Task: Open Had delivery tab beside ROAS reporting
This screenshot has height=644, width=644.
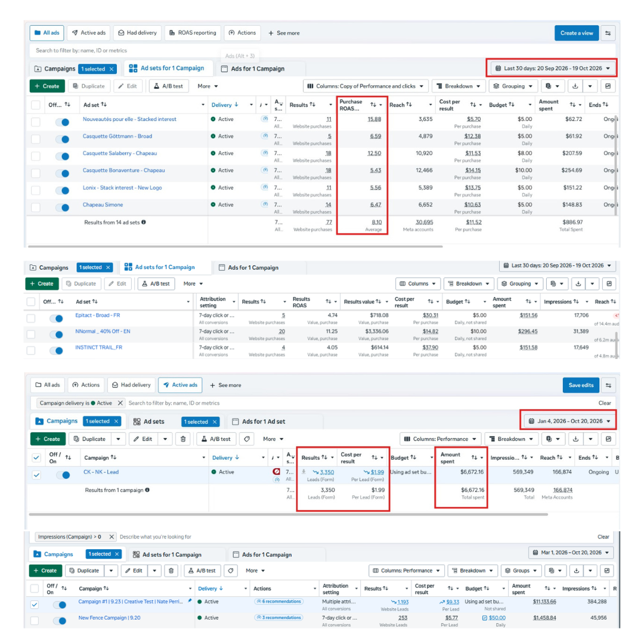Action: click(138, 33)
